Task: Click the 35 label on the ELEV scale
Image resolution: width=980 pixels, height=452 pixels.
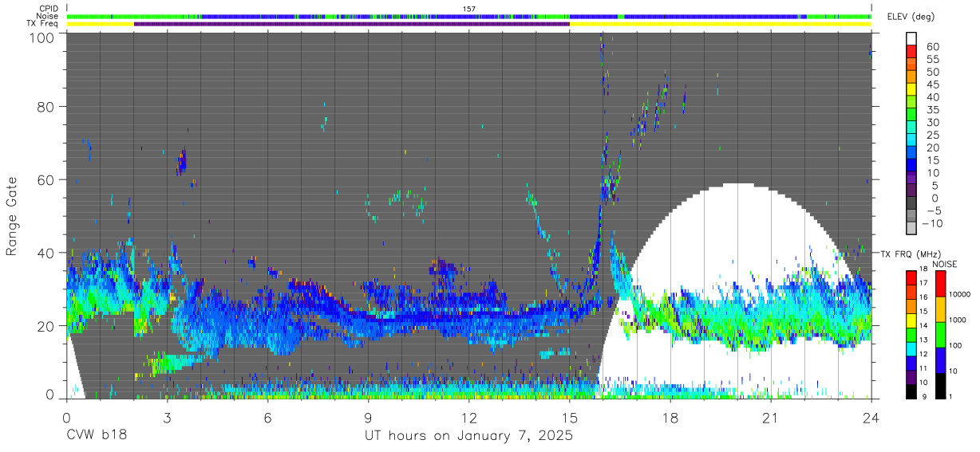Action: point(931,110)
